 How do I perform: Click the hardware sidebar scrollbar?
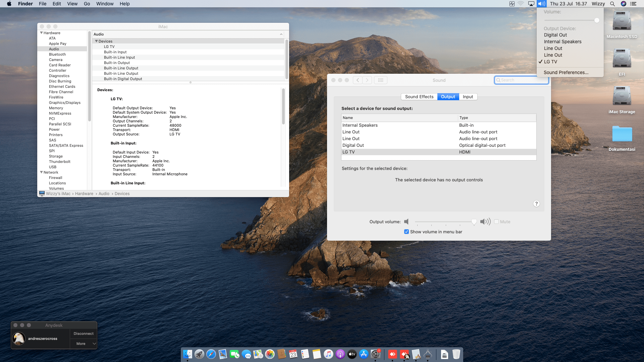89,76
